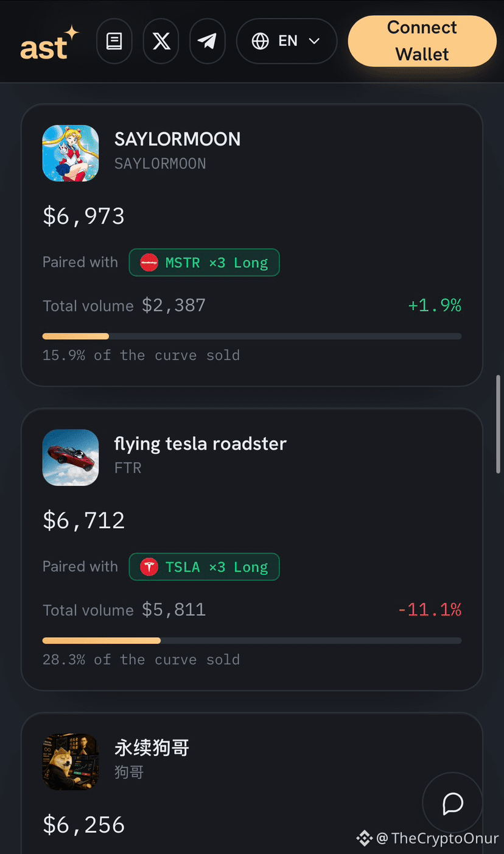Click the globe icon in language selector
Viewport: 504px width, 854px height.
(x=261, y=41)
